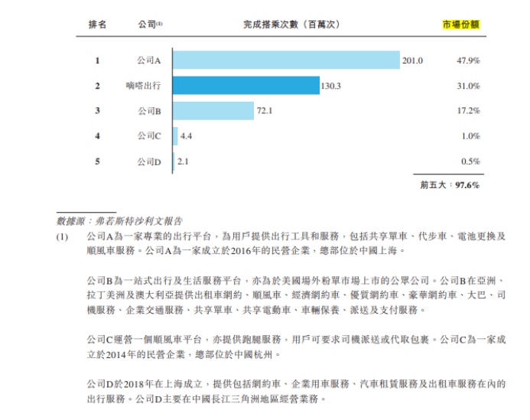
Task: Click the highlighted 市場份額 column header
Action: (x=461, y=25)
